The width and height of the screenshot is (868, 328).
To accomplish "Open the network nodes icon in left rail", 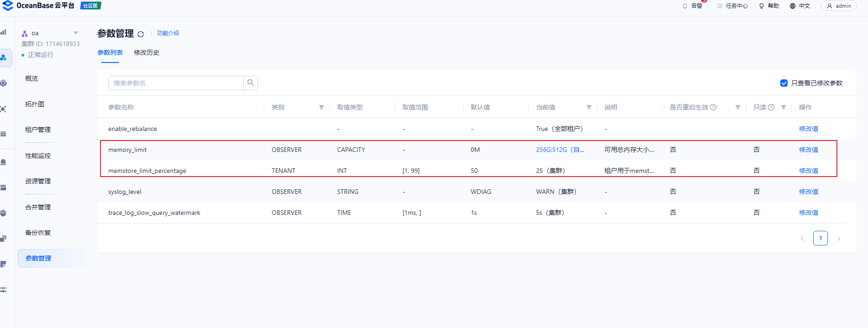I will click(4, 109).
